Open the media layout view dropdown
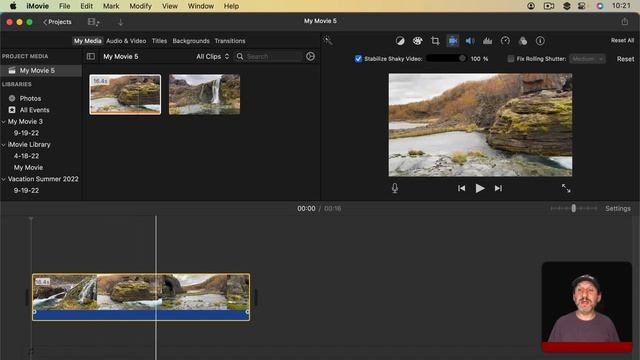This screenshot has width=640, height=360. [x=93, y=22]
